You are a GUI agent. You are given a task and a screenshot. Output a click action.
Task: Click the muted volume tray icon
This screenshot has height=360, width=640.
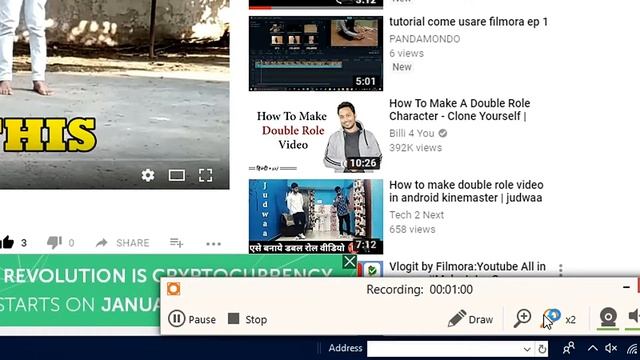point(611,348)
